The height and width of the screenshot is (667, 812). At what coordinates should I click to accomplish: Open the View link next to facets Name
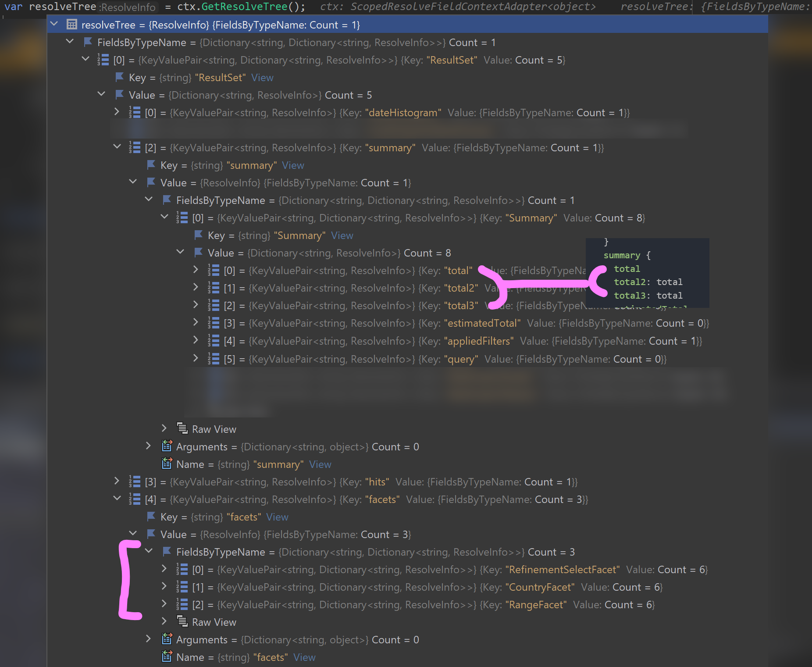point(304,657)
